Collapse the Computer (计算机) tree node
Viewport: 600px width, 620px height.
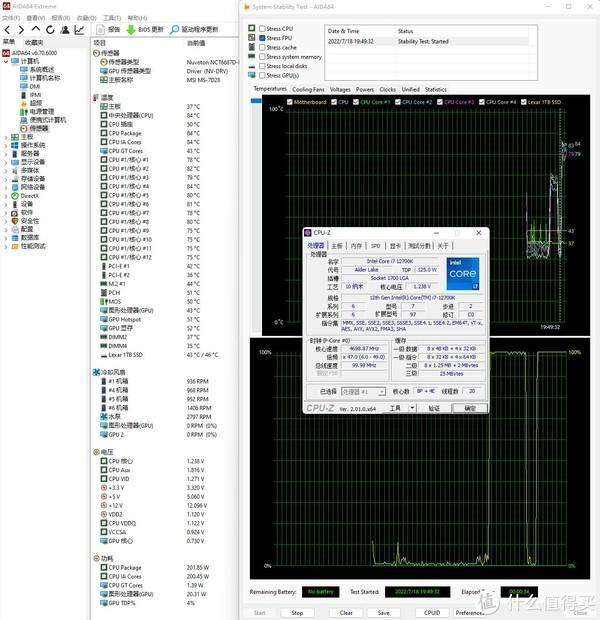coord(6,61)
